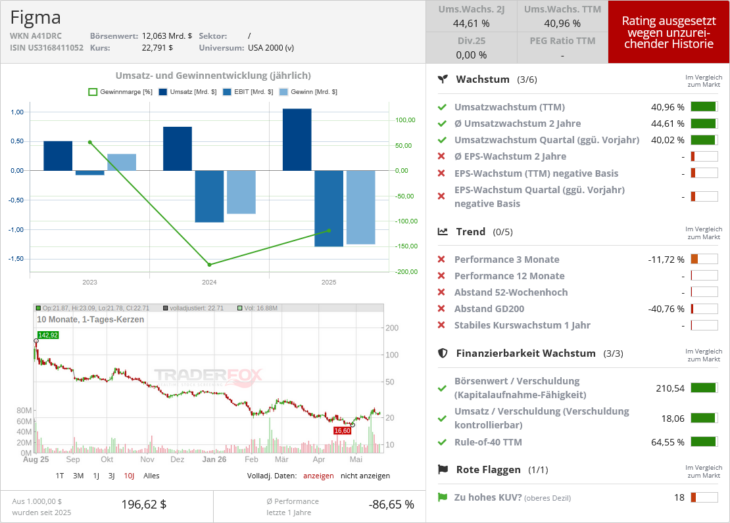Click the Ums.Wachs. TTM 40,96 % tile
730x523 pixels.
(562, 16)
